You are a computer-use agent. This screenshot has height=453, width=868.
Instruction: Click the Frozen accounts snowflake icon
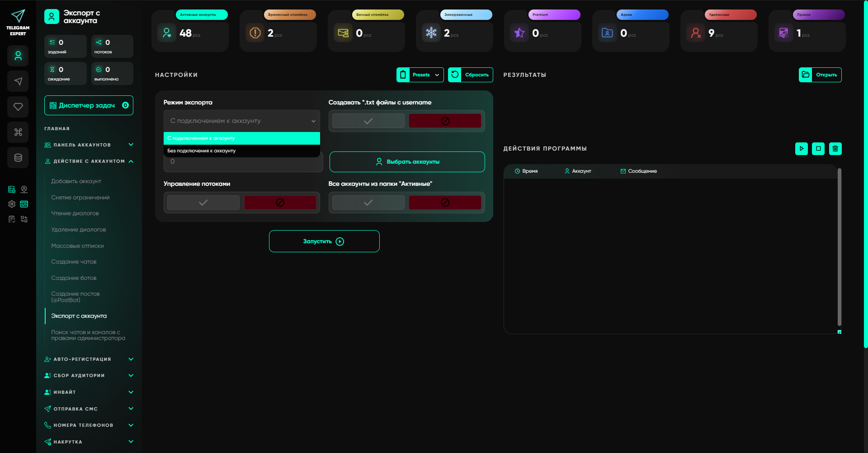click(x=431, y=33)
